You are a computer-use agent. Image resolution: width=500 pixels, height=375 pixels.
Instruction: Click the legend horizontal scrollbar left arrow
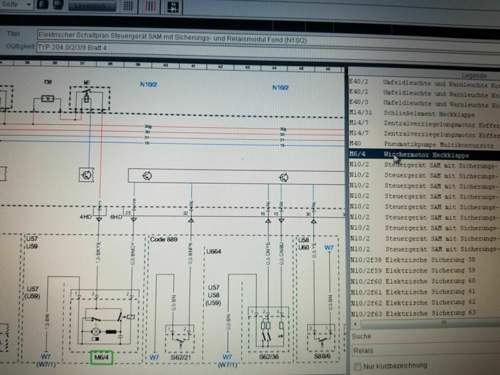pos(355,324)
